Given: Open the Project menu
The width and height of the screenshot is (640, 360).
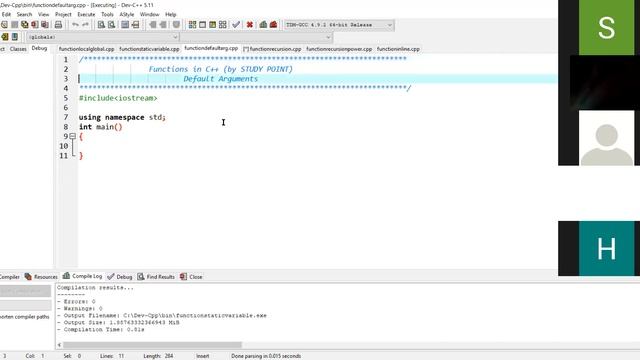Looking at the screenshot, I should point(63,14).
